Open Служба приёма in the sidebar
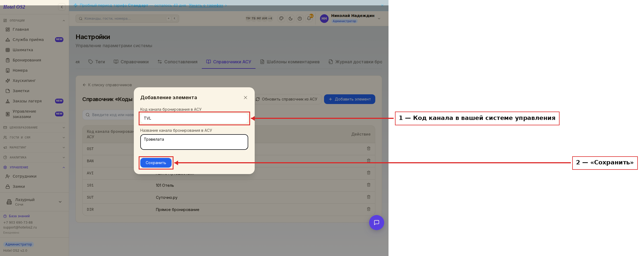 coord(34,40)
